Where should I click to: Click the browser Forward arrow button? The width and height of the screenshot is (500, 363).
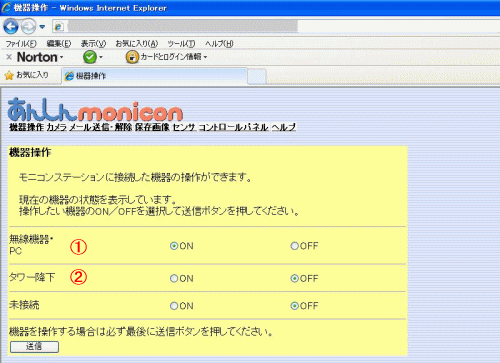[28, 26]
